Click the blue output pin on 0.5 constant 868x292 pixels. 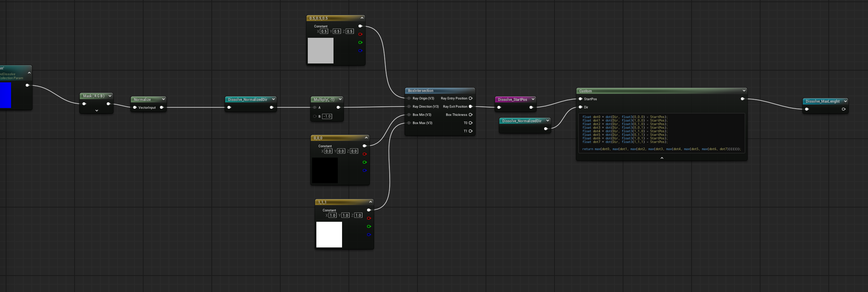point(360,51)
